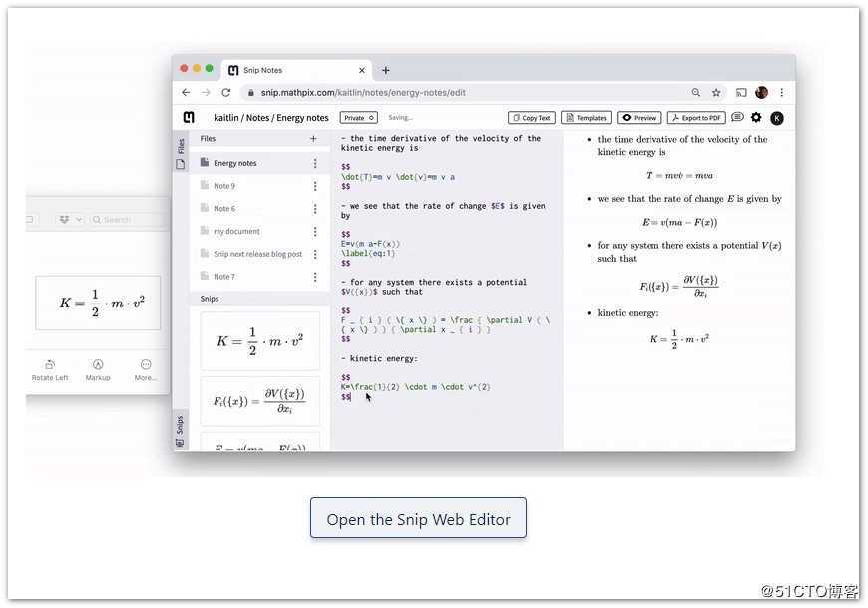The width and height of the screenshot is (868, 608).
Task: Switch to the Files sidebar tab
Action: [181, 153]
